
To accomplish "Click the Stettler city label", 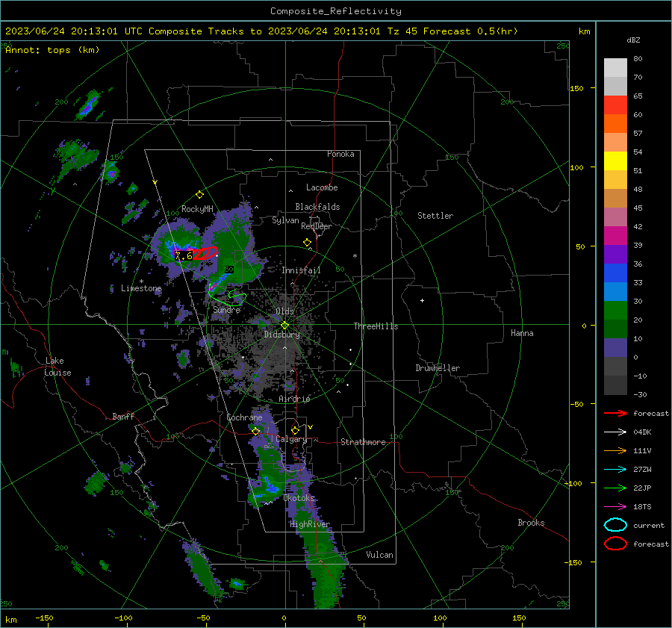I will 435,216.
